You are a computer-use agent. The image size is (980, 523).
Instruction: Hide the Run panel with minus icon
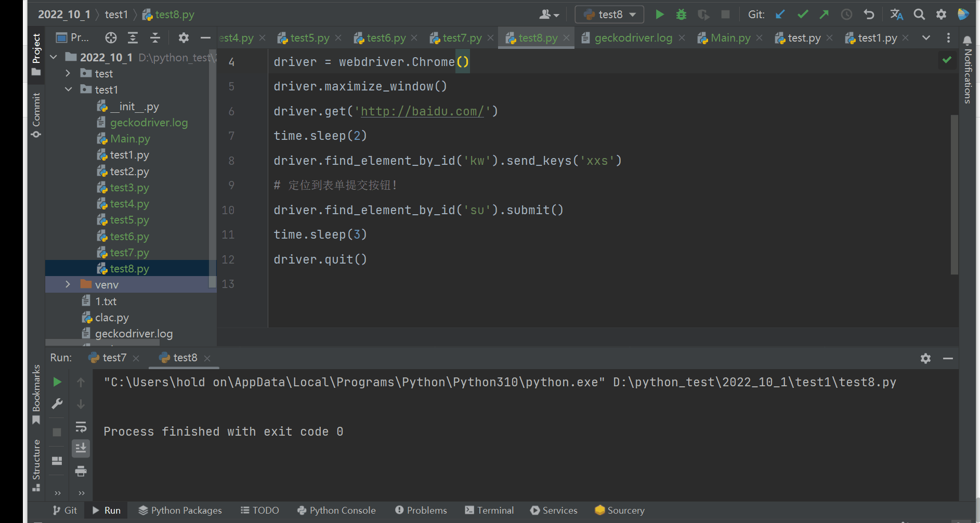point(948,358)
